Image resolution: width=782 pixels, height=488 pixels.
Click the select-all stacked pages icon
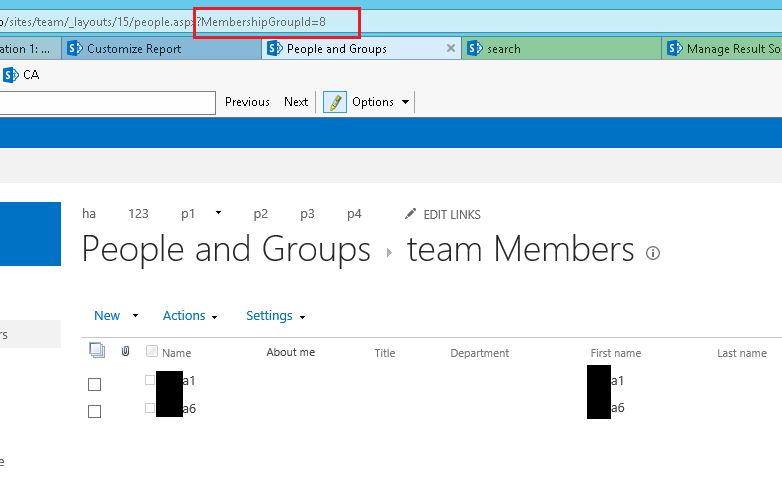pyautogui.click(x=97, y=350)
